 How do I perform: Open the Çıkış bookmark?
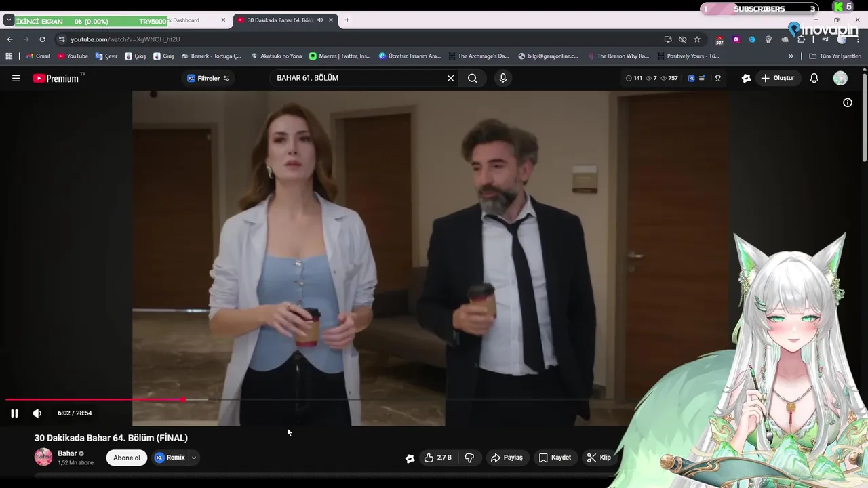pos(135,56)
